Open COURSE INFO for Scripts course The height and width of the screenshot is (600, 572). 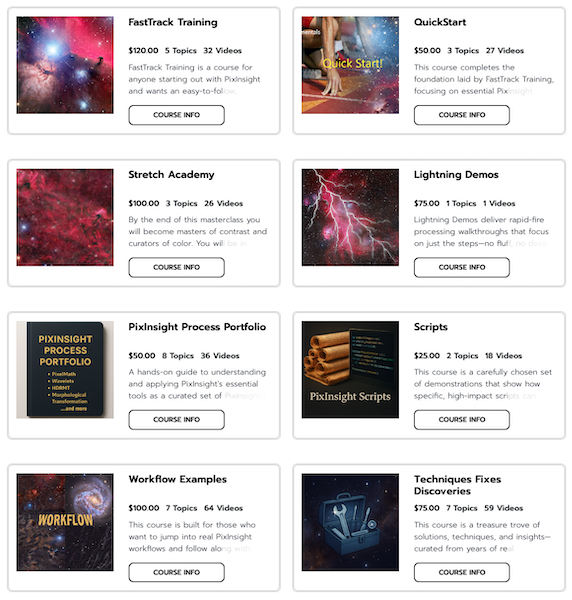pyautogui.click(x=462, y=419)
